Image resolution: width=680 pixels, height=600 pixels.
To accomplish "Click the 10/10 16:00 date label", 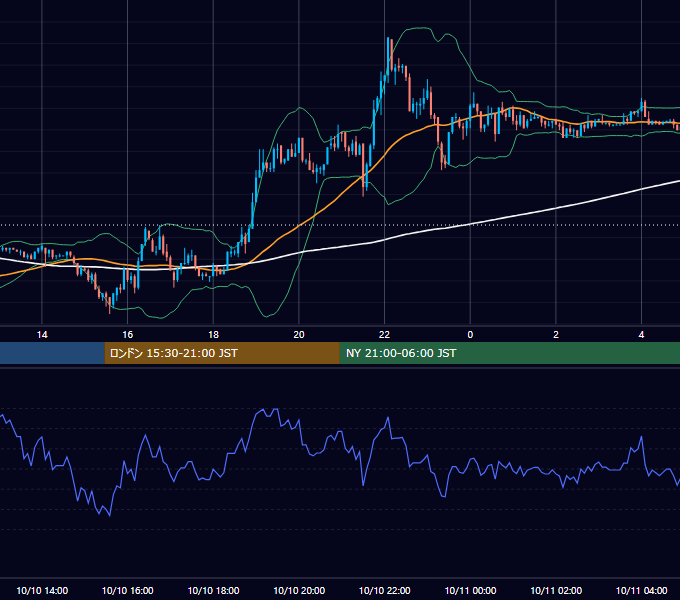I will tap(128, 590).
